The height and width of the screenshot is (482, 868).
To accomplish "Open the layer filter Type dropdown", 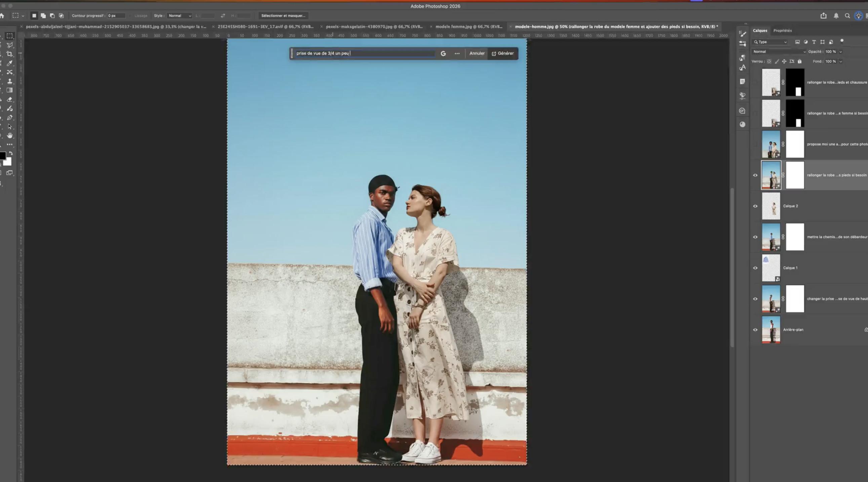I will coord(770,42).
